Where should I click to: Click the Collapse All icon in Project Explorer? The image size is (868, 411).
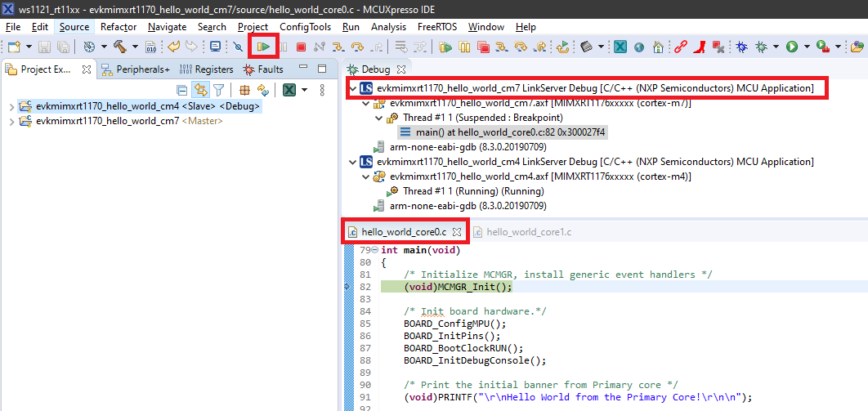182,90
